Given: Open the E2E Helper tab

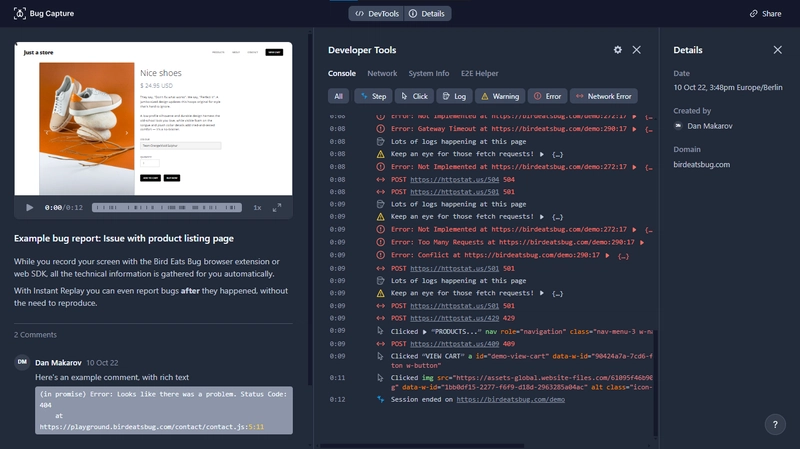Looking at the screenshot, I should point(480,73).
